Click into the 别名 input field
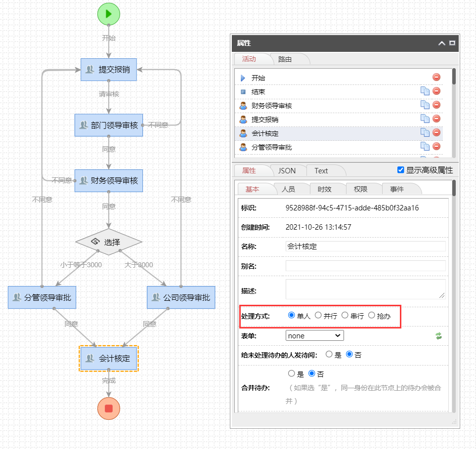476x449 pixels. (x=365, y=266)
